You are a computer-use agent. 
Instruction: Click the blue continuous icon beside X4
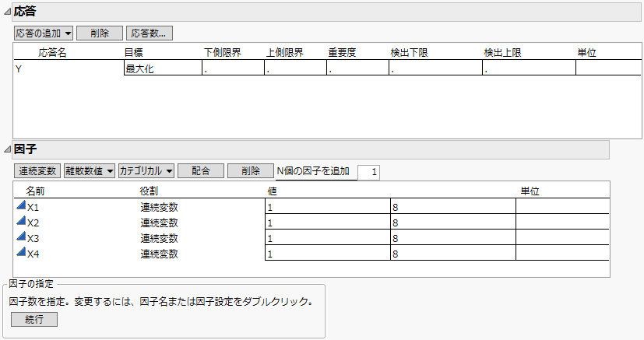pyautogui.click(x=21, y=252)
